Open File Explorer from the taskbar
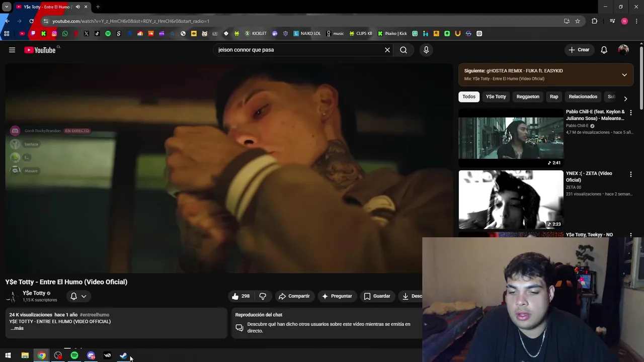The width and height of the screenshot is (644, 362). [x=25, y=355]
